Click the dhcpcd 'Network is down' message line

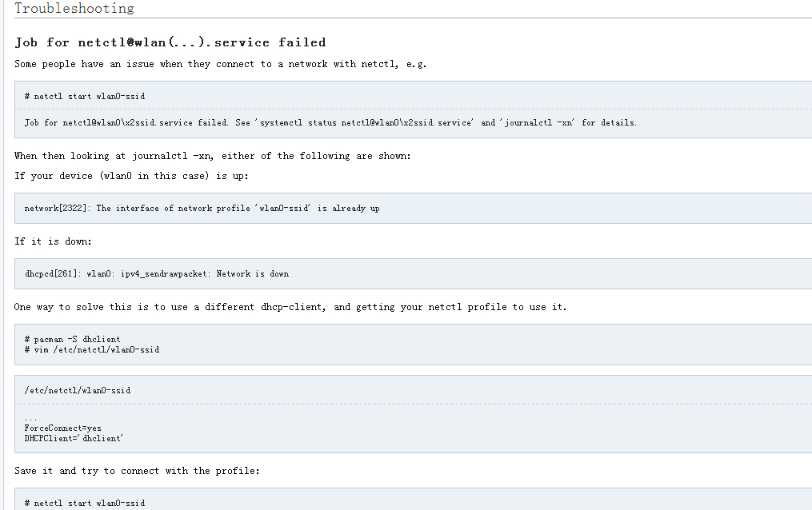click(157, 273)
